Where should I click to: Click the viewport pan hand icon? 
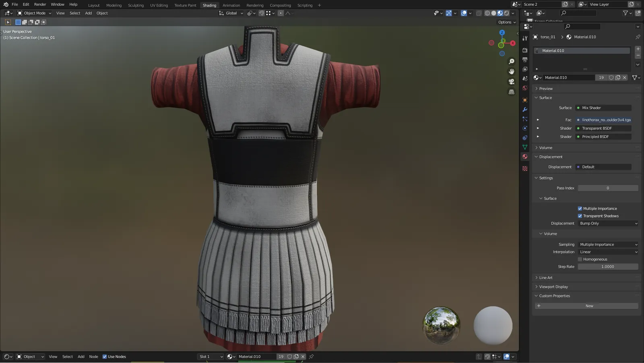click(512, 71)
